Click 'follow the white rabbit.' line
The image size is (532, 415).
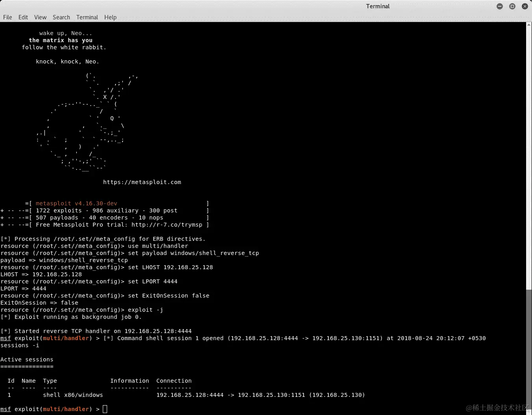pos(64,47)
